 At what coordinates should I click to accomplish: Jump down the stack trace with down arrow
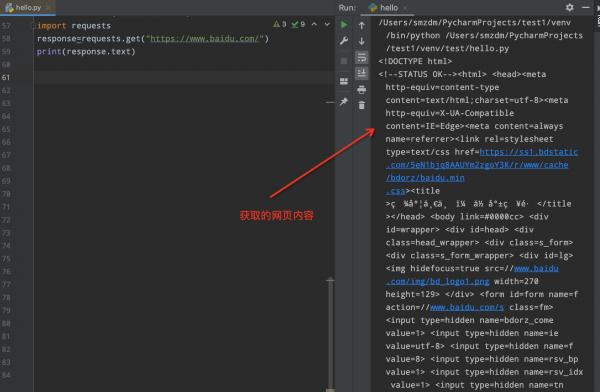pos(362,41)
